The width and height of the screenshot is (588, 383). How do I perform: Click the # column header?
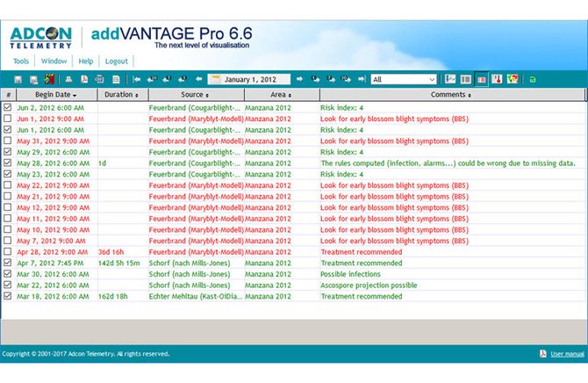(8, 95)
